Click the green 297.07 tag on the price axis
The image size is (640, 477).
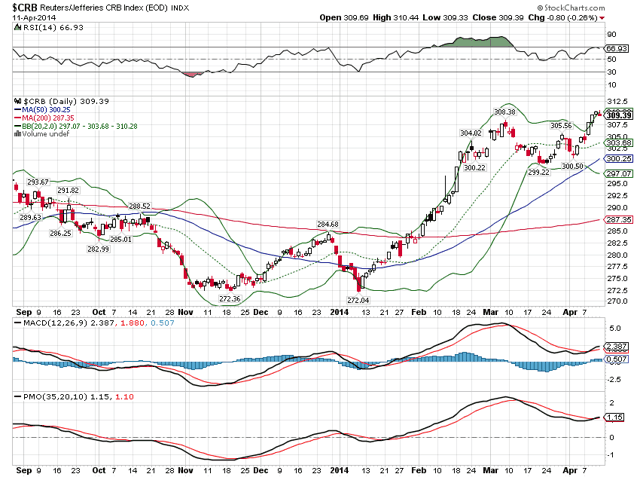point(618,173)
